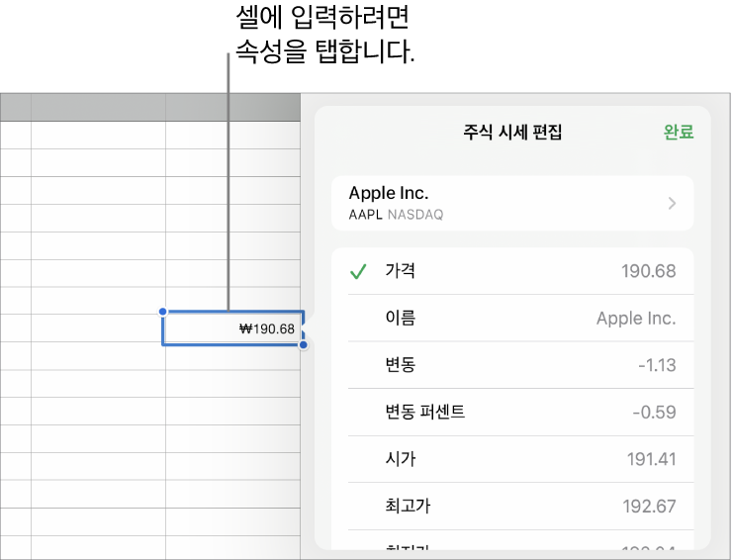Image resolution: width=732 pixels, height=560 pixels.
Task: Open the Apple Inc. AAPL stock selector row
Action: (x=512, y=203)
